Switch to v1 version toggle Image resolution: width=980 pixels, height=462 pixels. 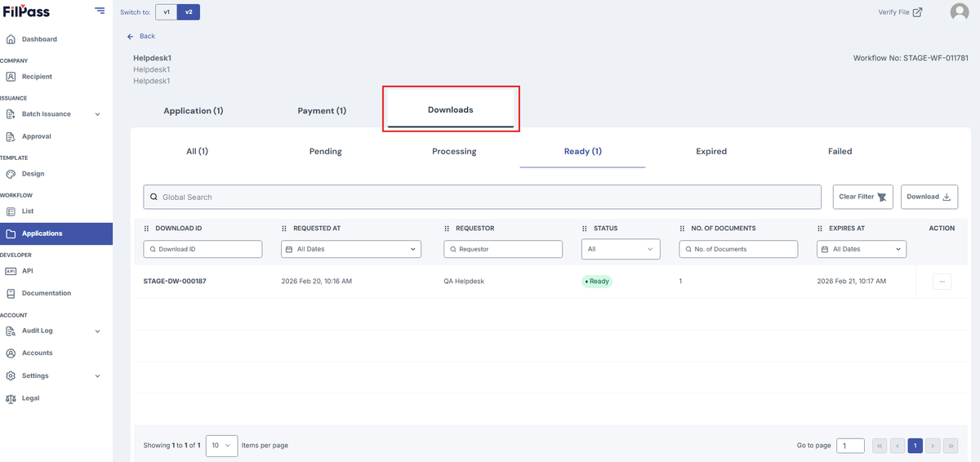(166, 12)
